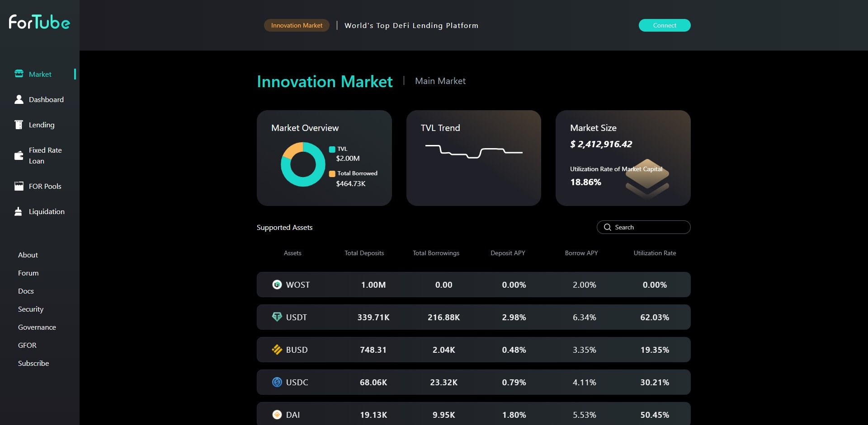Click the Liquidation icon in sidebar
Viewport: 868px width, 425px height.
pyautogui.click(x=19, y=211)
